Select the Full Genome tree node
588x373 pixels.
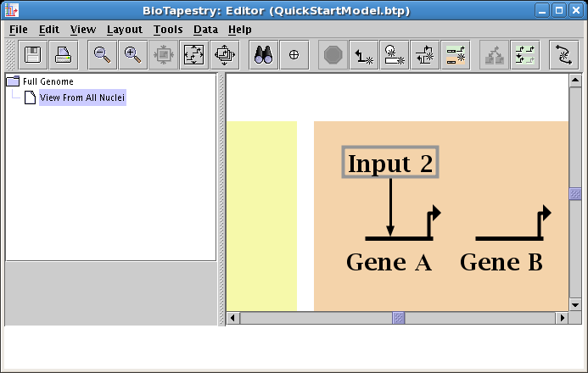(48, 81)
